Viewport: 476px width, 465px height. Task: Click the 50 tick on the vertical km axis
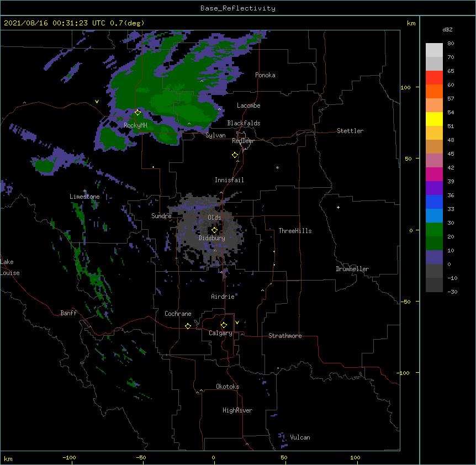(x=408, y=158)
